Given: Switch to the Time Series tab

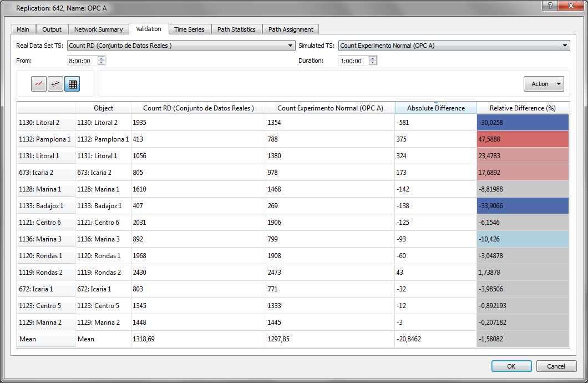Looking at the screenshot, I should point(190,29).
